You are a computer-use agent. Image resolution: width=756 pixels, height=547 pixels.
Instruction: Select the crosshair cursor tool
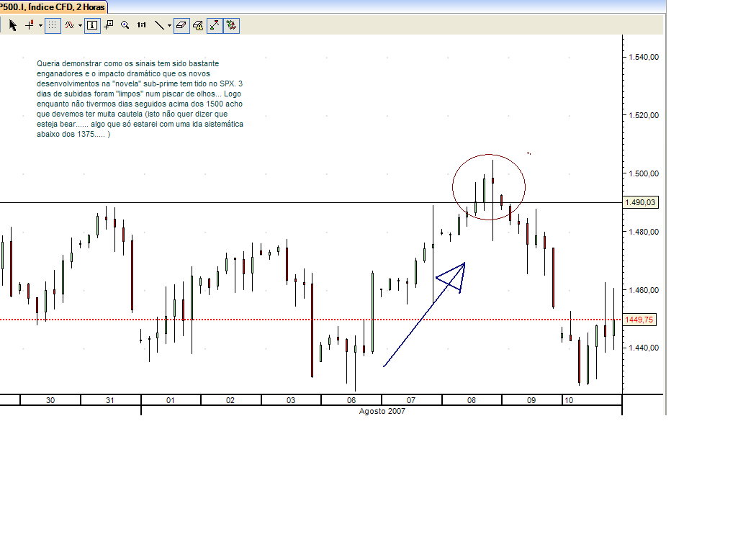coord(28,24)
